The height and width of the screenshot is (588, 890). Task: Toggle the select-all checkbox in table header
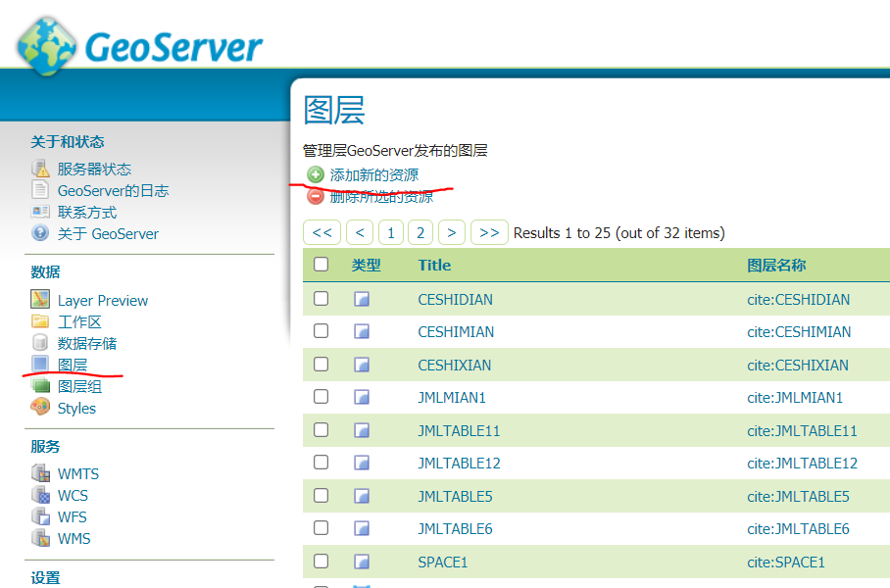point(321,265)
